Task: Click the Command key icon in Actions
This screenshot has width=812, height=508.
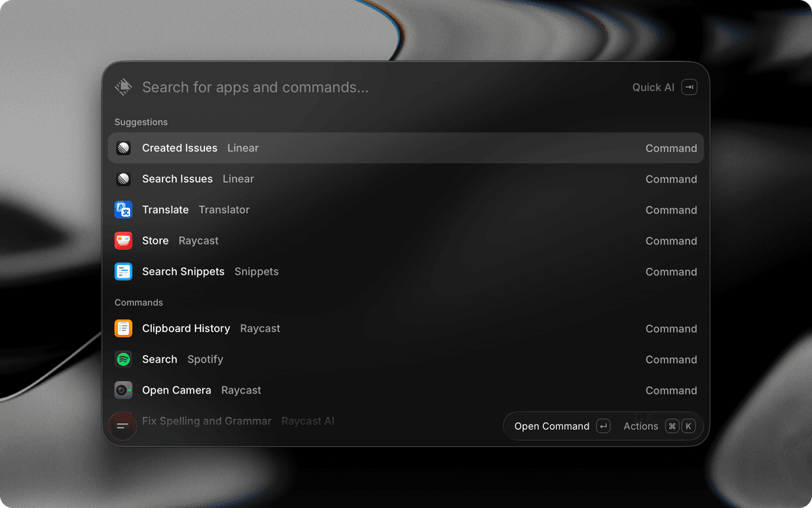Action: [672, 426]
